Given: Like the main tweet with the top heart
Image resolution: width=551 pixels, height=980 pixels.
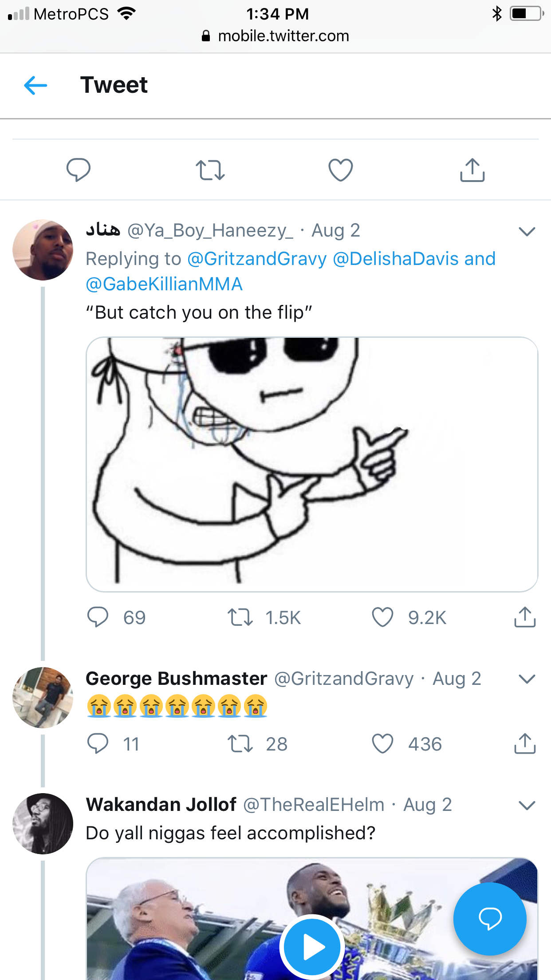Looking at the screenshot, I should (340, 170).
